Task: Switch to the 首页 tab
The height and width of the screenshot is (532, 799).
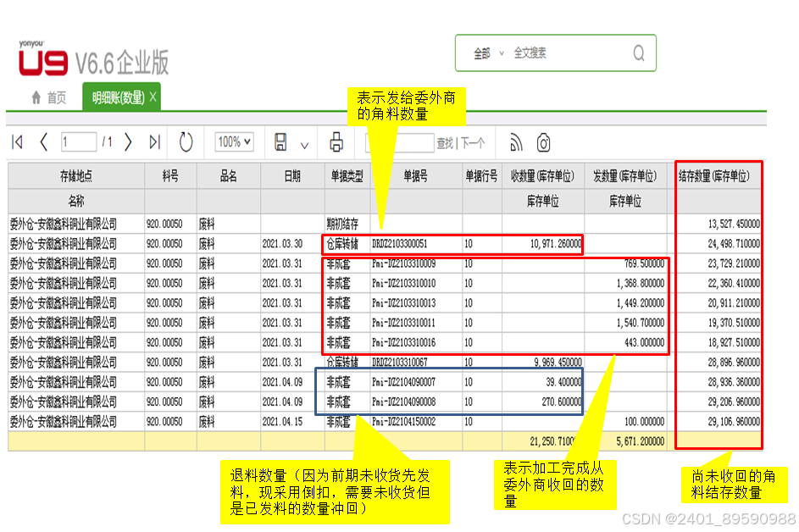Action: tap(58, 97)
